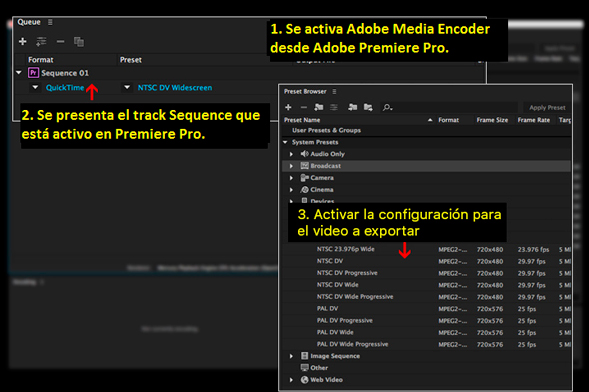Click the Import Presets icon

point(352,107)
